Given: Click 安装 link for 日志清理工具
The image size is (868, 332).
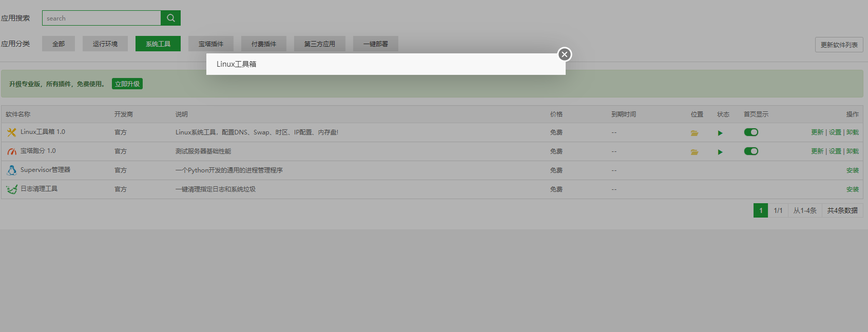Looking at the screenshot, I should [853, 189].
